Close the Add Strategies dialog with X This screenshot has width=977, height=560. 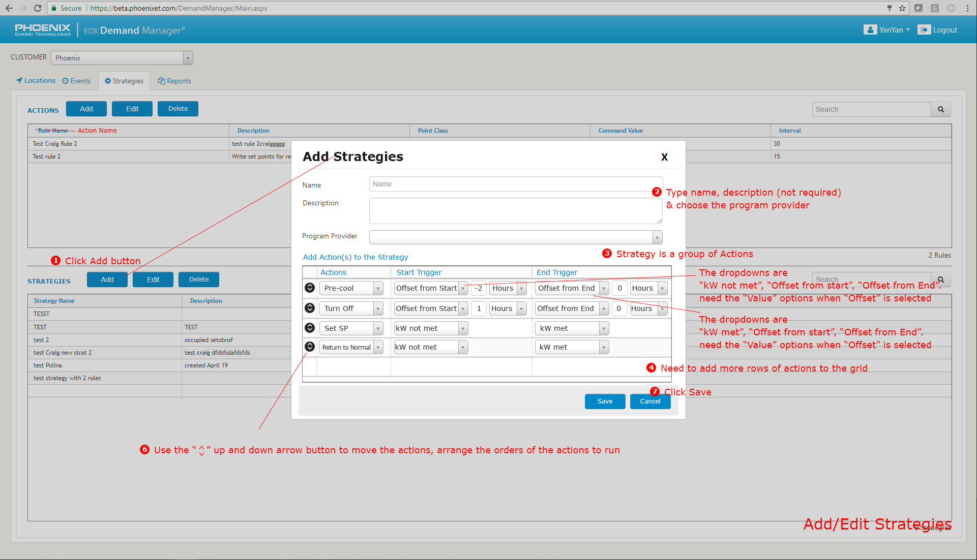(664, 157)
